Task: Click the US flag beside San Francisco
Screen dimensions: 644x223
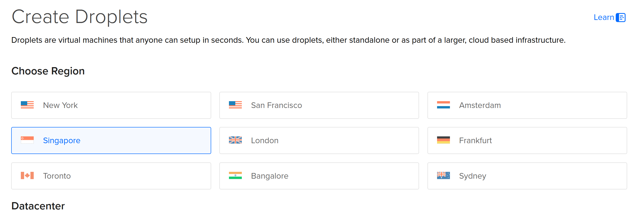Action: tap(235, 105)
